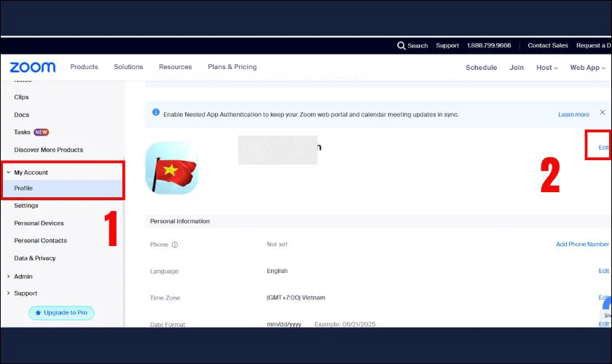The width and height of the screenshot is (612, 364).
Task: Click the Zoom logo
Action: (x=33, y=67)
